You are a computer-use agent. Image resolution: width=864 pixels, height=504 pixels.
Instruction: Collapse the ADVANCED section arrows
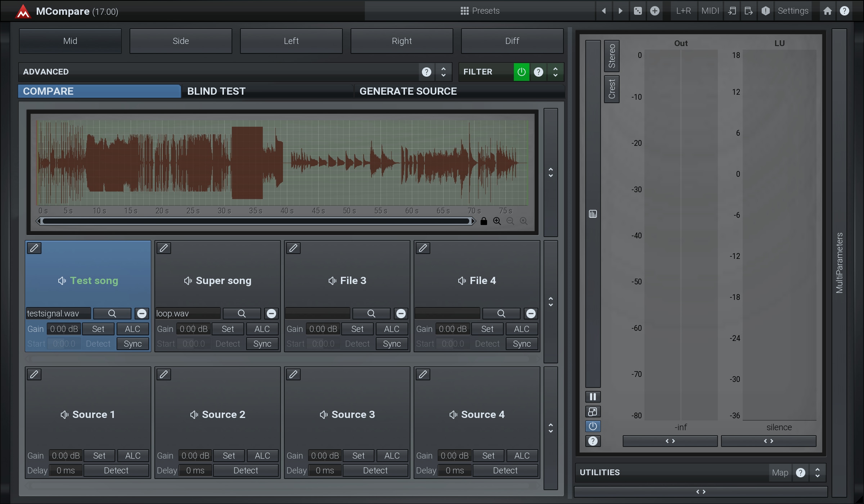click(x=444, y=72)
